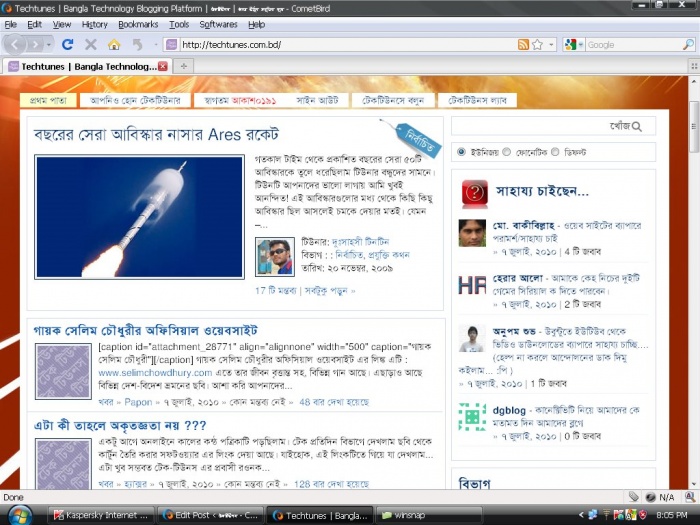Open dgblog's green pixel avatar

(472, 417)
